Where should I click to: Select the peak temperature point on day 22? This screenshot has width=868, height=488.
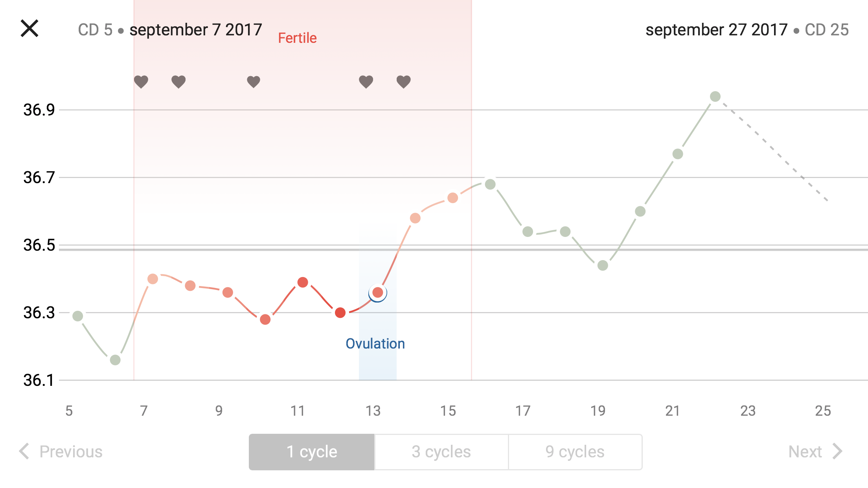click(715, 97)
